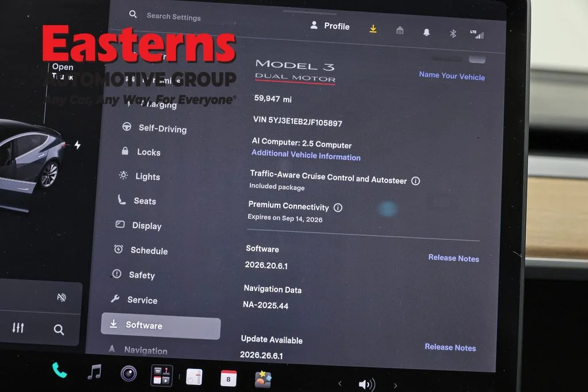
Task: Tap the LTE signal strength indicator
Action: coord(477,34)
